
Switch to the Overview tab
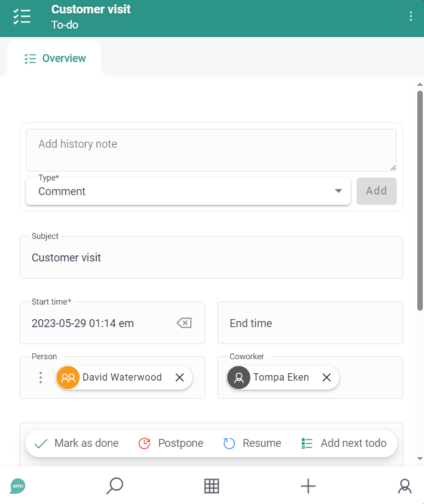click(54, 58)
